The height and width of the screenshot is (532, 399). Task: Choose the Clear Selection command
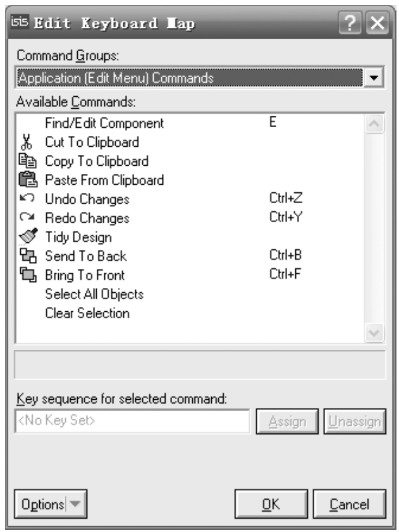87,313
